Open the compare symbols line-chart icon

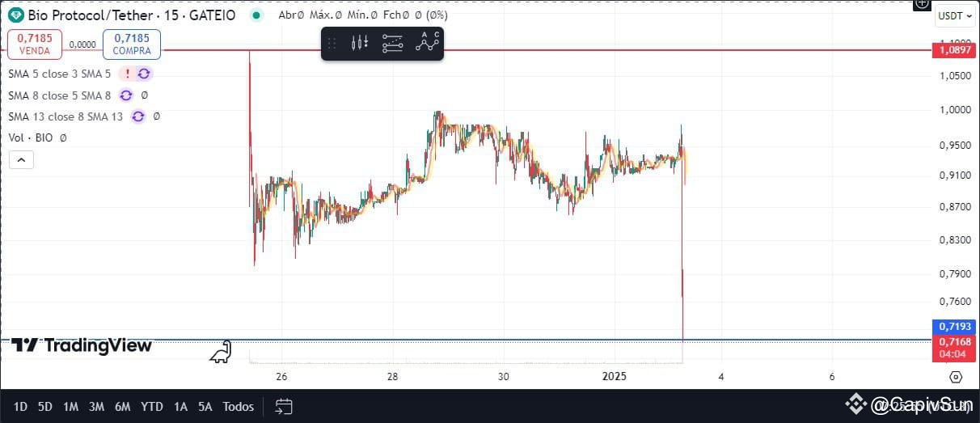pyautogui.click(x=428, y=42)
